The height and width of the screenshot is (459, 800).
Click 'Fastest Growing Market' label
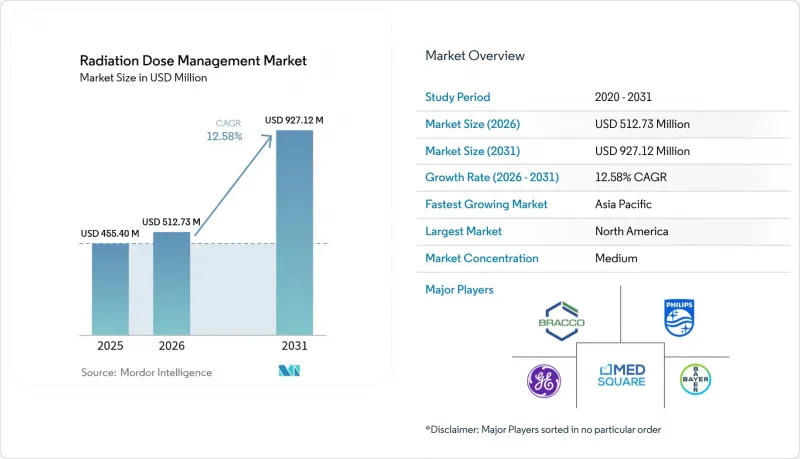[486, 204]
